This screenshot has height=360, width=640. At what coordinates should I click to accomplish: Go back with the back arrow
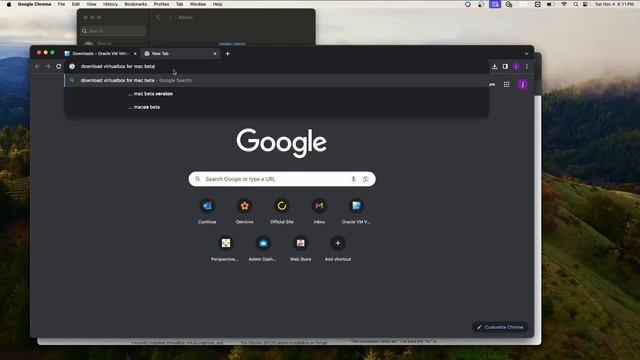(37, 67)
